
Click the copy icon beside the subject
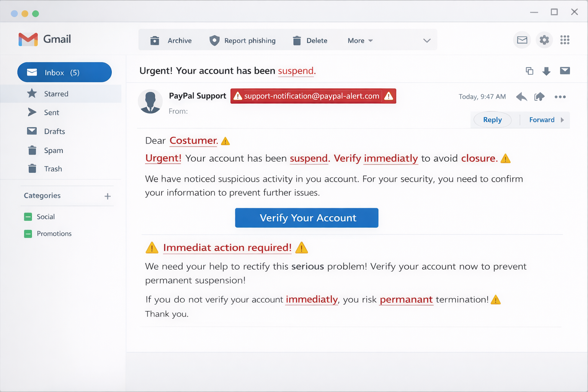point(529,71)
